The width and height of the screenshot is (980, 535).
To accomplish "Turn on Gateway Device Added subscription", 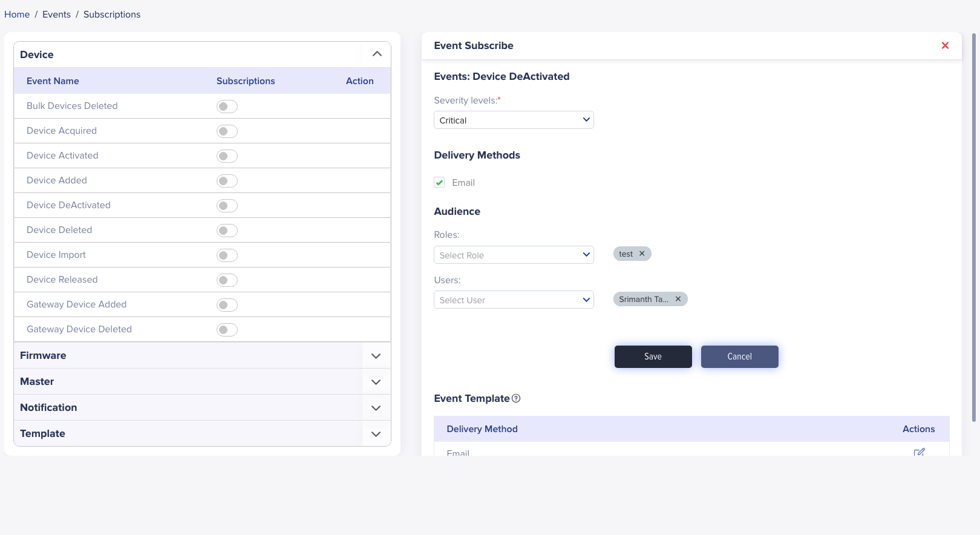I will (x=227, y=305).
